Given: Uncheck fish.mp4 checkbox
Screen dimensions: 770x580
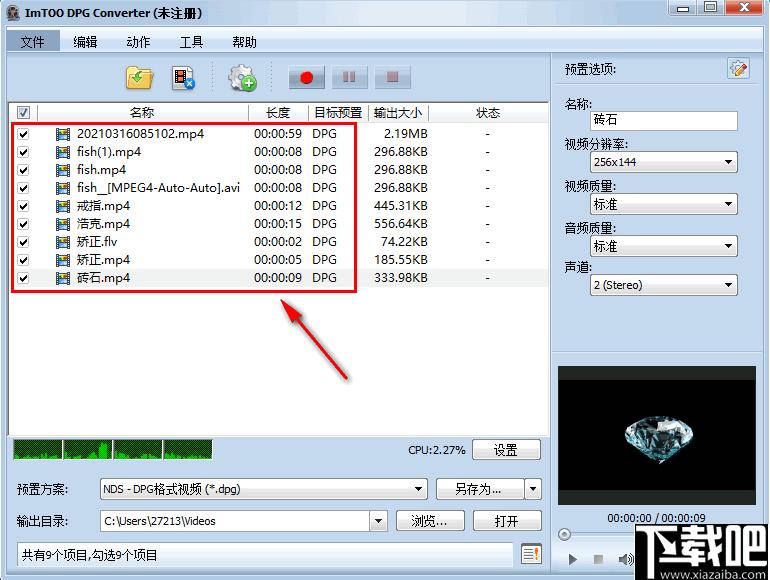Looking at the screenshot, I should pyautogui.click(x=23, y=170).
